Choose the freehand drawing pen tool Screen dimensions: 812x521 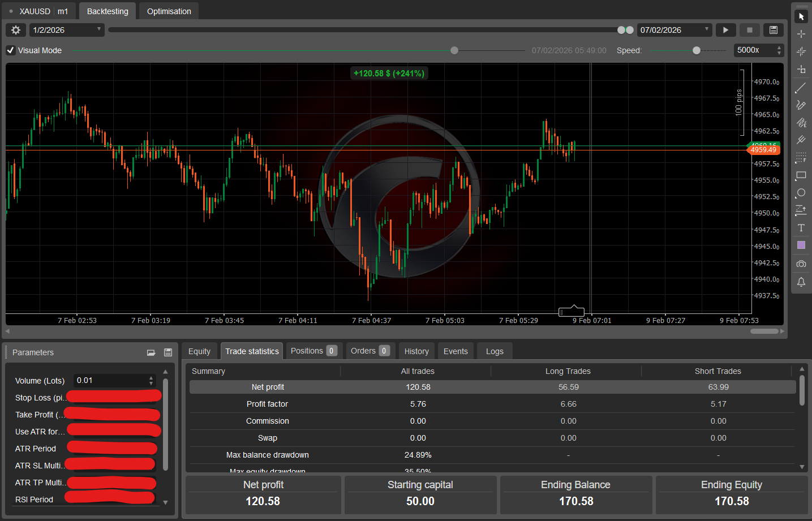[x=801, y=105]
